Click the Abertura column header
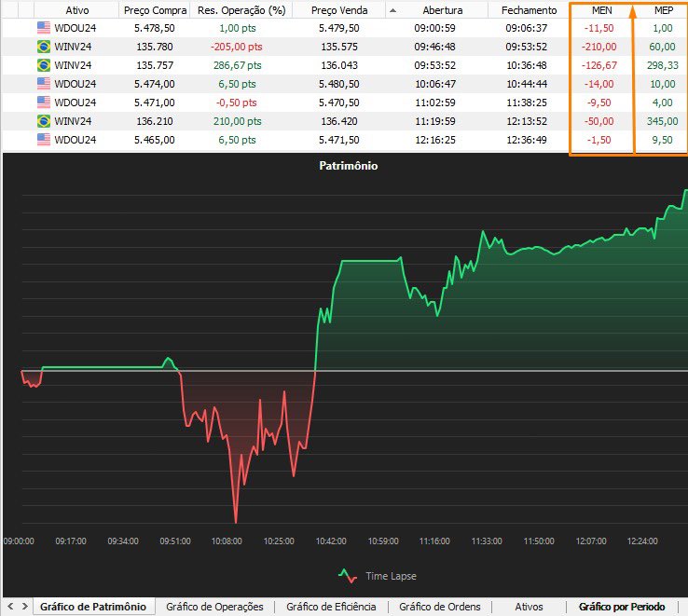688x616 pixels. pos(442,10)
